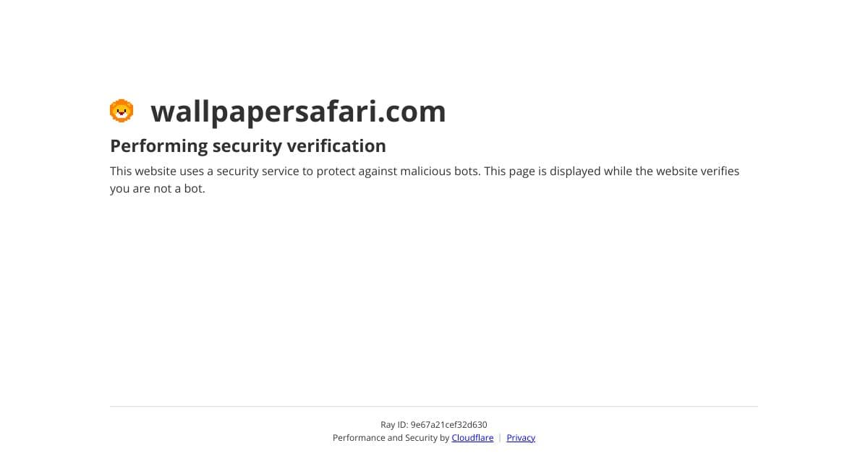Viewport: 868px width, 456px height.
Task: Click the Ray ID value 9e67a21cef32d630
Action: pyautogui.click(x=449, y=425)
